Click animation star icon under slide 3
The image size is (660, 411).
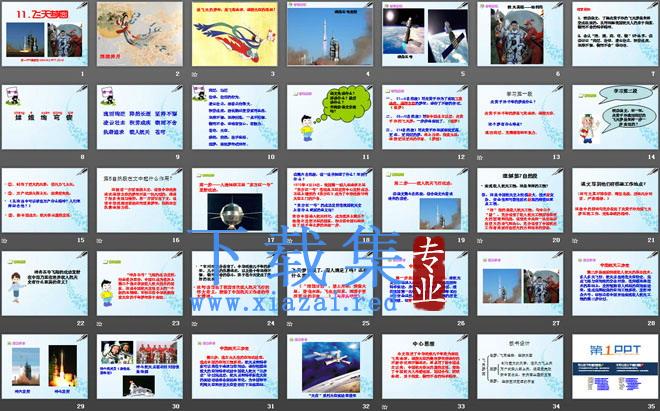[x=194, y=74]
